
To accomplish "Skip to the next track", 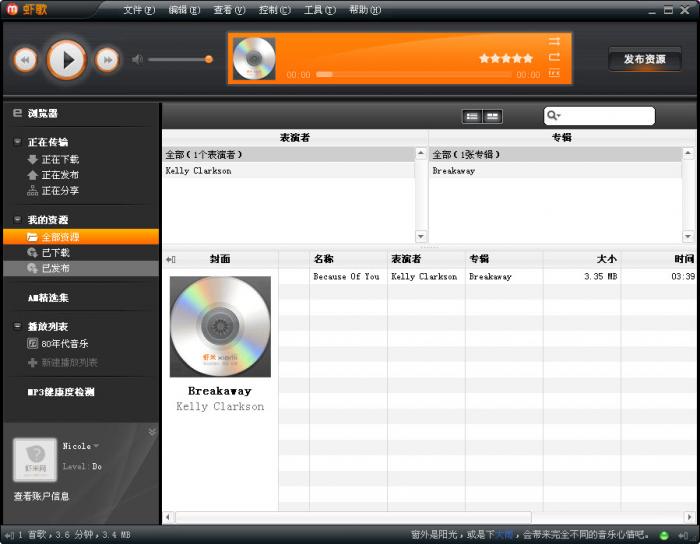I will [107, 60].
